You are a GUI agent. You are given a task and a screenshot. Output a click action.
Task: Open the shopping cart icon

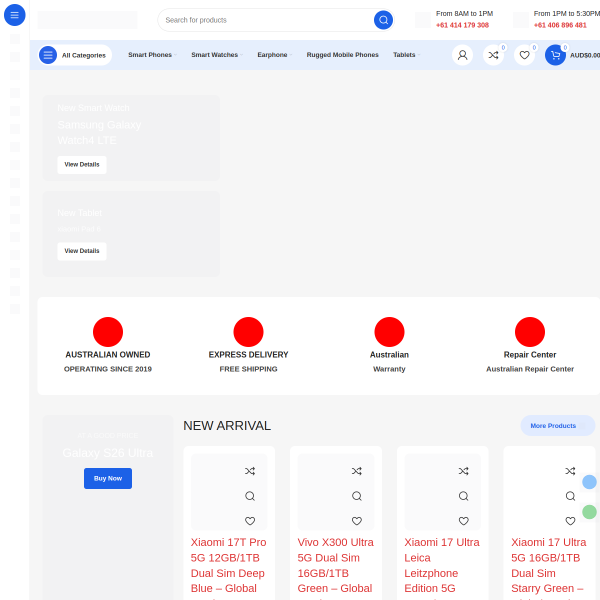pyautogui.click(x=555, y=55)
